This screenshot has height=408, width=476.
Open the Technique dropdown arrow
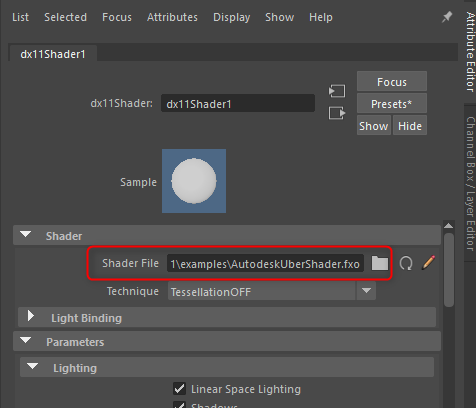click(x=366, y=291)
